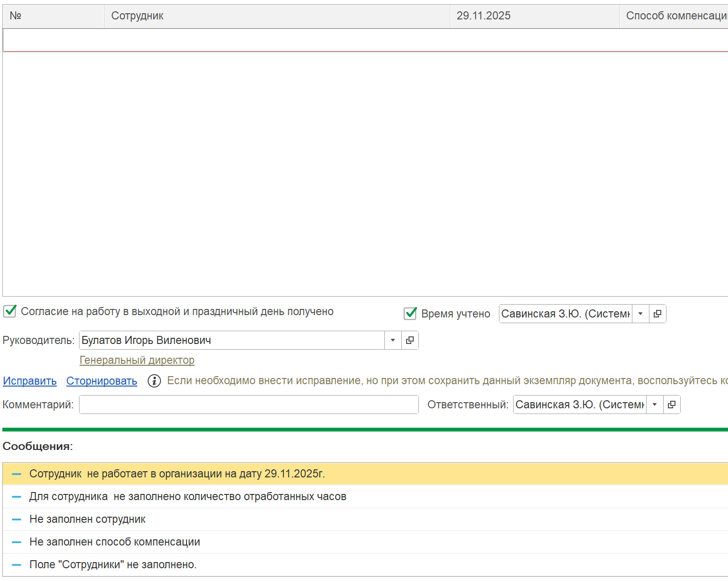
Task: Open the Время учтено user record icon
Action: coord(657,314)
